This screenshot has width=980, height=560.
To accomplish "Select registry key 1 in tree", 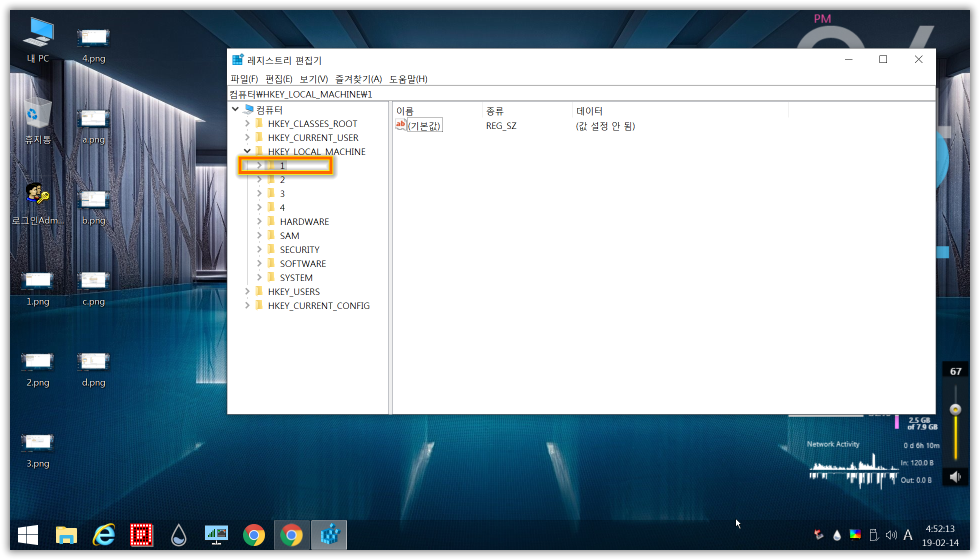I will (x=282, y=165).
